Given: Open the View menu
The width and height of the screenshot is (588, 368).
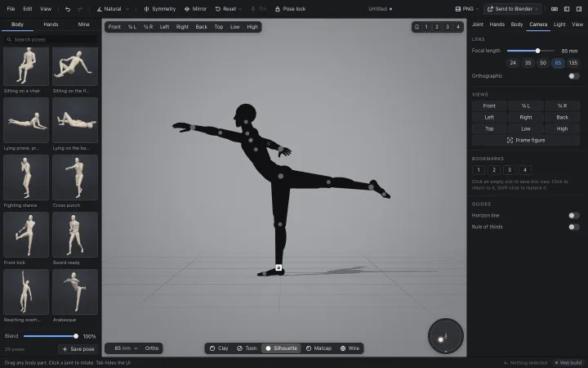Looking at the screenshot, I should [x=46, y=9].
